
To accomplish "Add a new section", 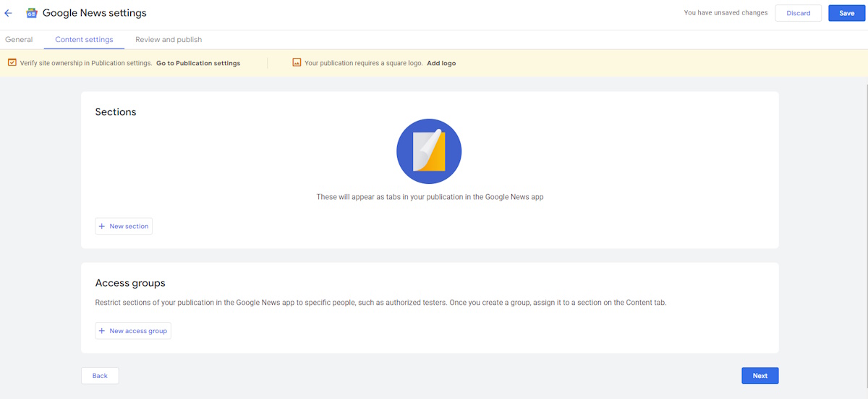I will 124,227.
